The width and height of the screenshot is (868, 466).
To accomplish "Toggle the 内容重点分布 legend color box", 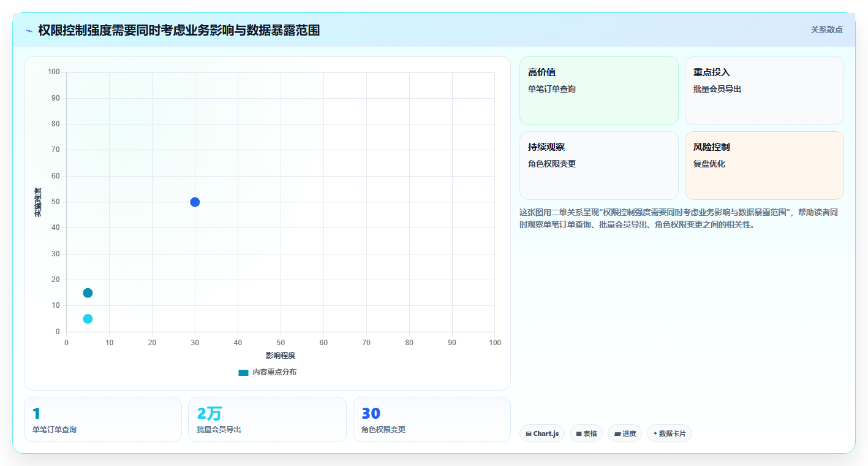I will 243,372.
